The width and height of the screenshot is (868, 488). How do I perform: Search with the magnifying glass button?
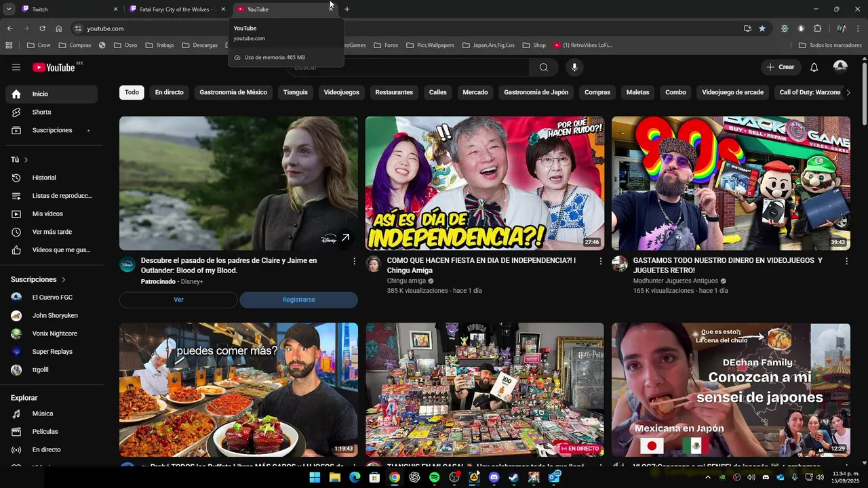point(544,67)
